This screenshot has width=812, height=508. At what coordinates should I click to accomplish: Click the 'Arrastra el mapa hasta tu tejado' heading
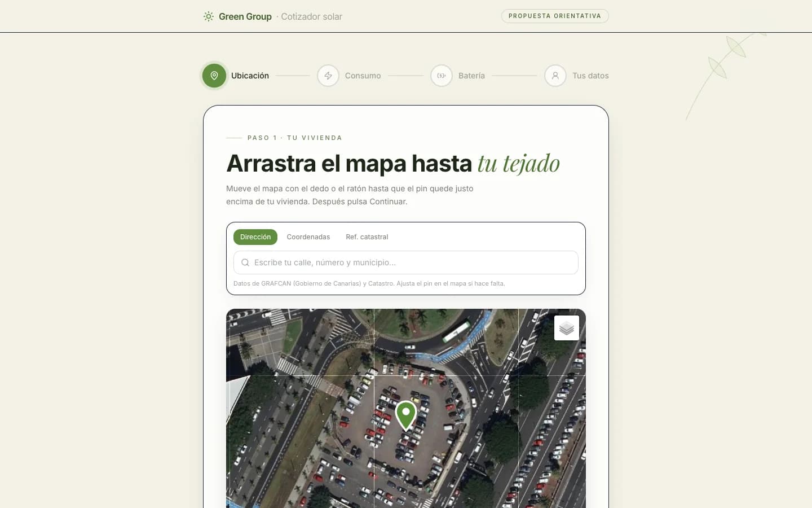393,164
